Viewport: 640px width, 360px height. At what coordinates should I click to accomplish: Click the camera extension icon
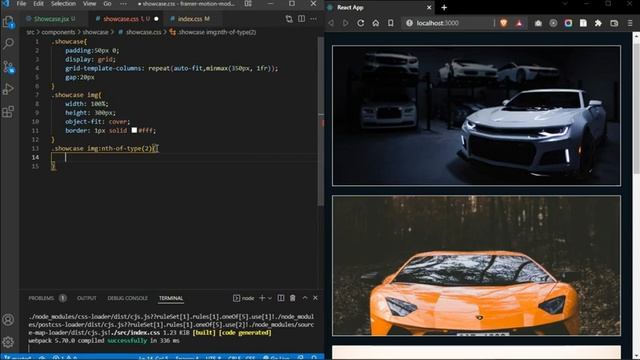pyautogui.click(x=538, y=23)
